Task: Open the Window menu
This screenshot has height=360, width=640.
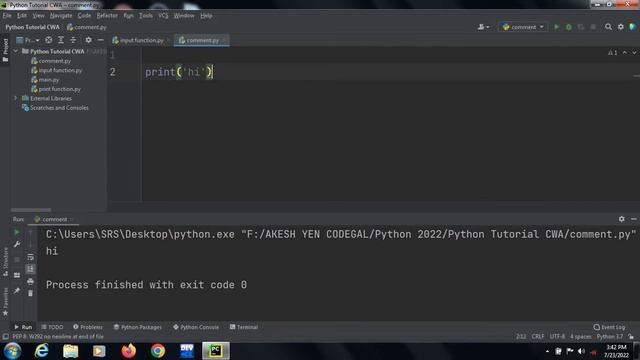Action: tap(184, 16)
